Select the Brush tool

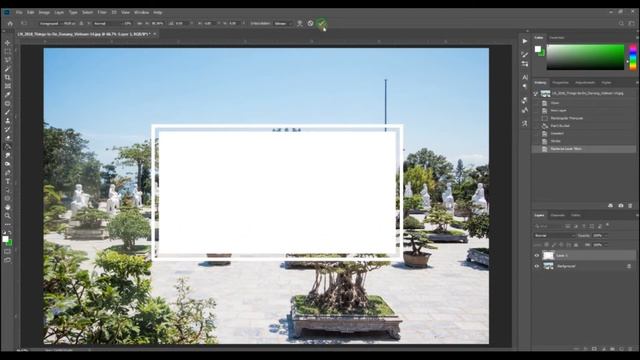point(7,112)
